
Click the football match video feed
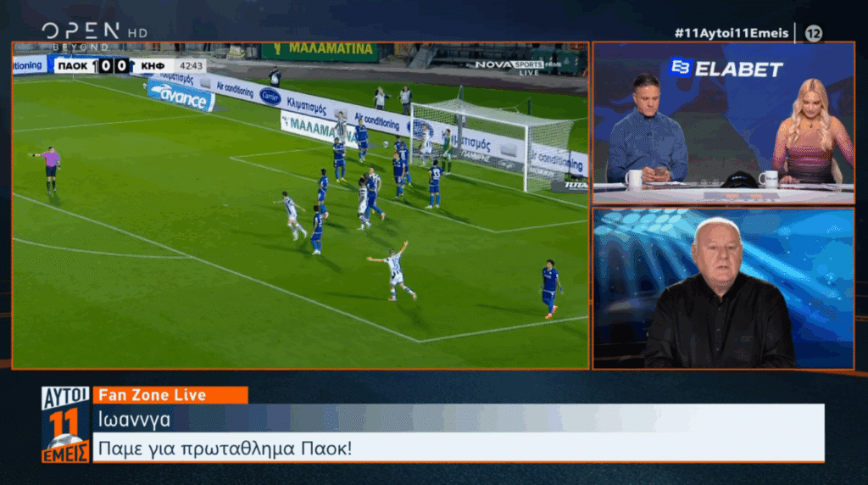[301, 205]
